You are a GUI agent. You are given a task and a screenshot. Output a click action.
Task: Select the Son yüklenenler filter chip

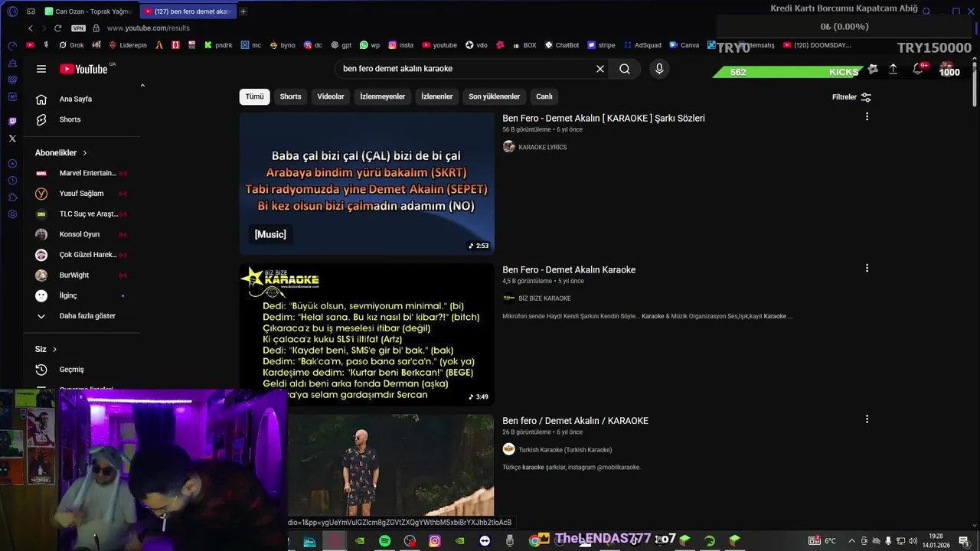point(495,96)
